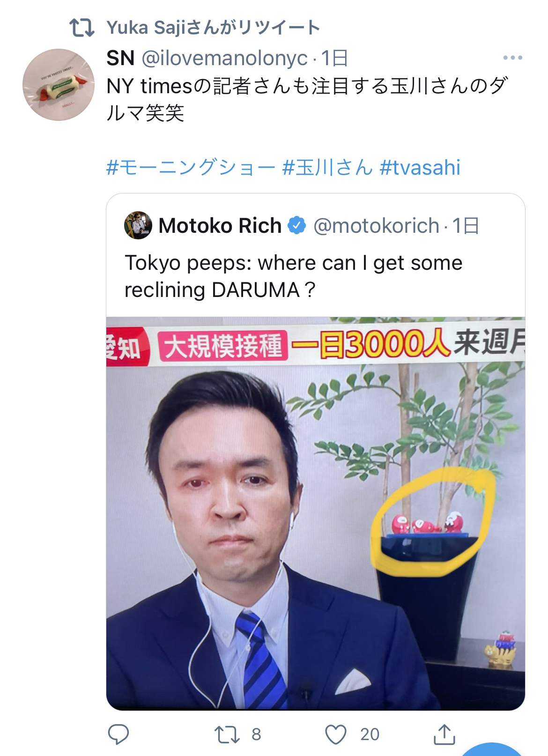Open the @ilovemanolonyc handle
Viewport: 548px width, 756px height.
coord(225,58)
